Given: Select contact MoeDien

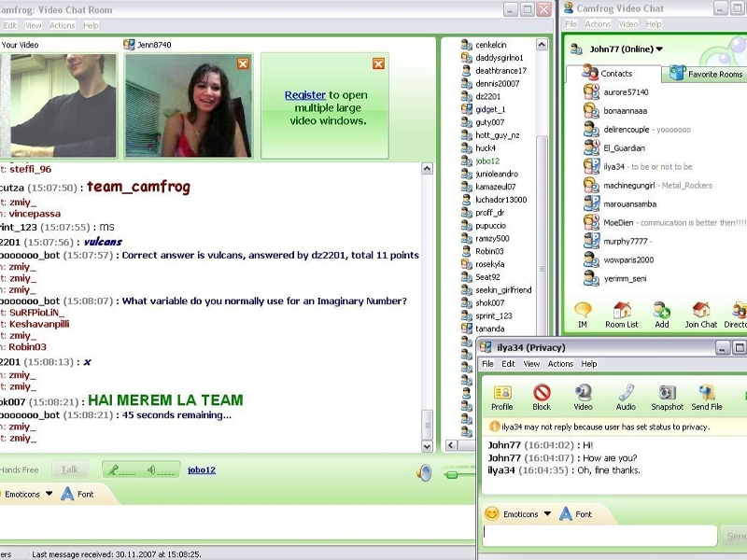Looking at the screenshot, I should click(618, 222).
